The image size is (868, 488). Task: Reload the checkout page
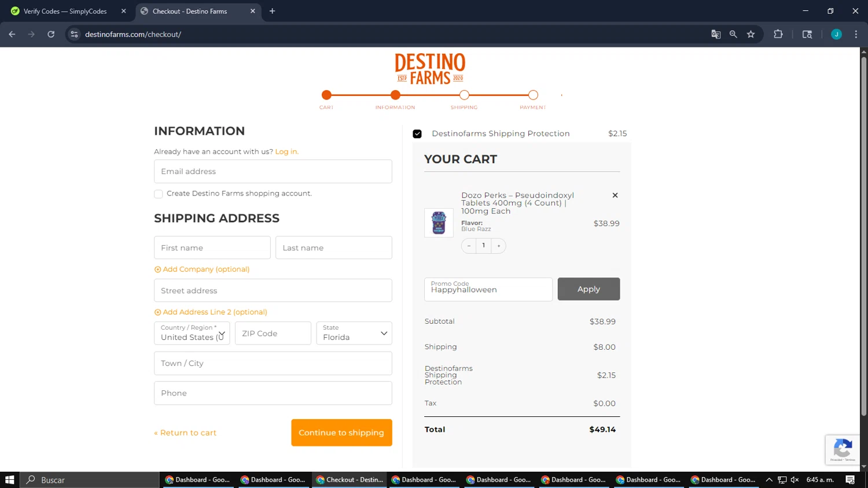tap(51, 34)
